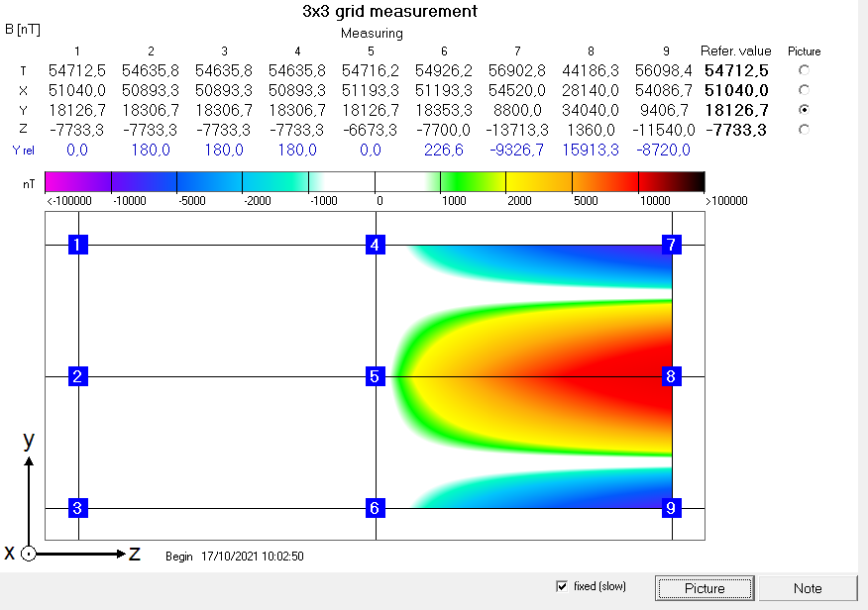
Task: Select blue grid point marker 5
Action: click(376, 376)
